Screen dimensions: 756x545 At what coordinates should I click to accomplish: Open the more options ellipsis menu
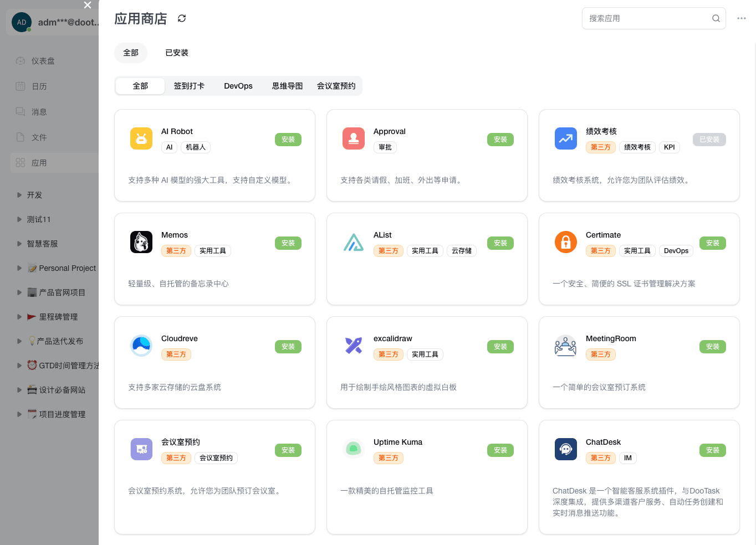[742, 18]
